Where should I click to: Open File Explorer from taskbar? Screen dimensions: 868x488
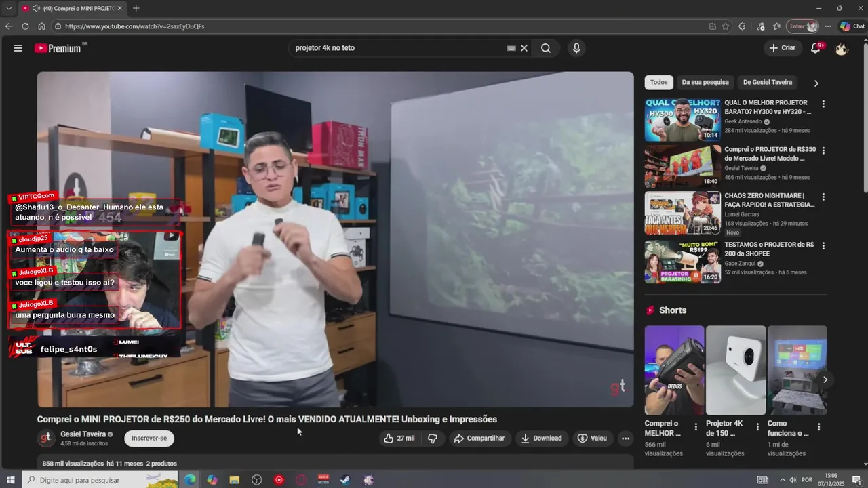[235, 480]
